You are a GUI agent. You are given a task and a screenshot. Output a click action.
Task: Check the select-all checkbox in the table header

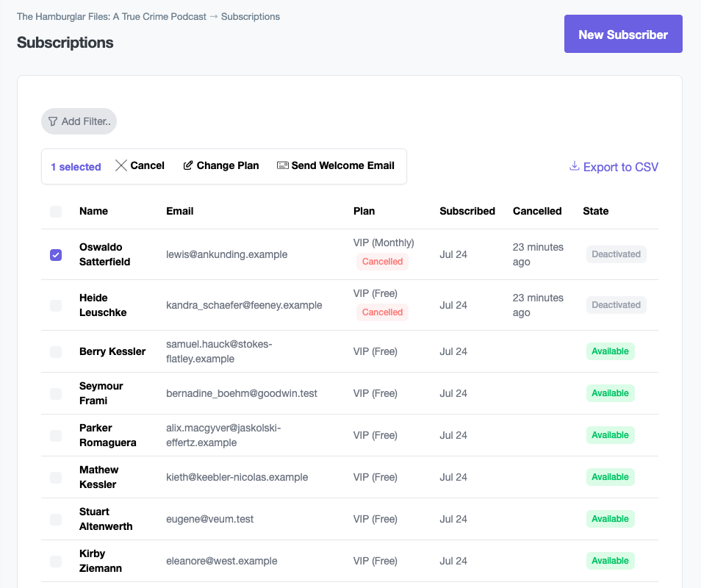(56, 211)
